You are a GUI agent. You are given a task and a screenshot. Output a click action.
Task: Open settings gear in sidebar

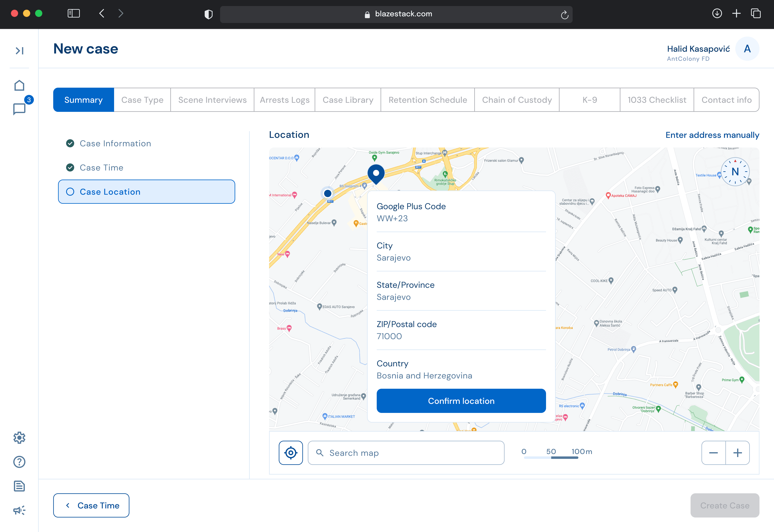click(19, 438)
